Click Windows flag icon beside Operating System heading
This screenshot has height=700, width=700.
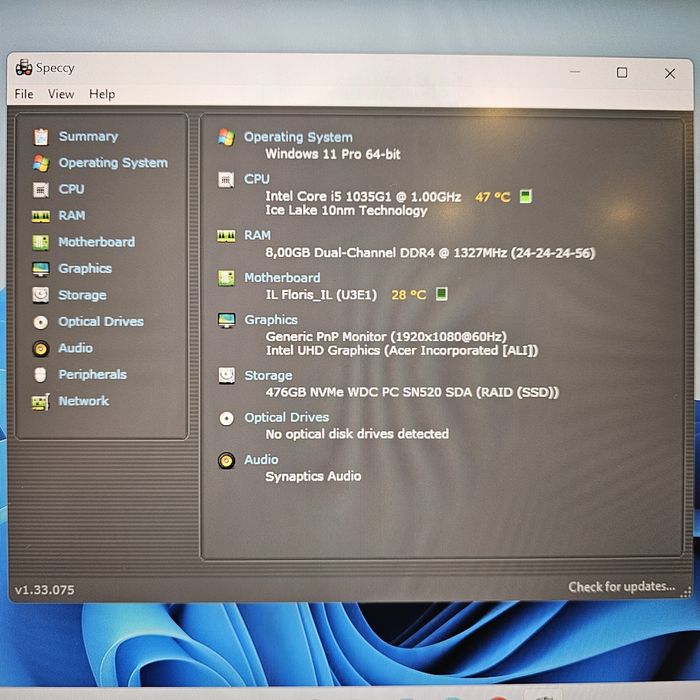[x=226, y=138]
